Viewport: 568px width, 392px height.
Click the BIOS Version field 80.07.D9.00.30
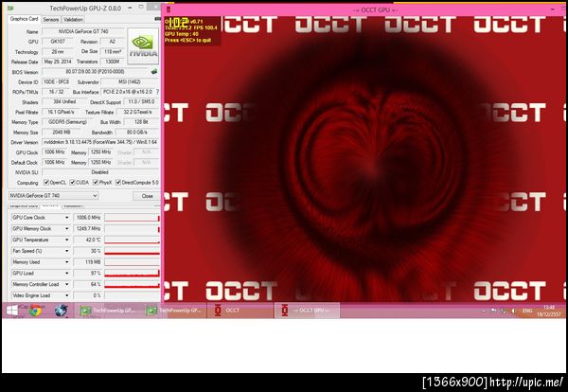(96, 72)
